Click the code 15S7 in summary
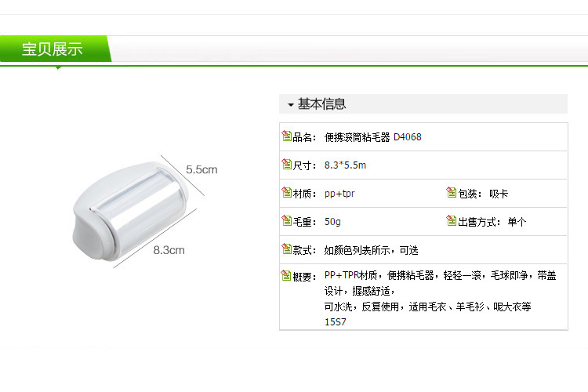This screenshot has width=588, height=392. click(x=336, y=322)
